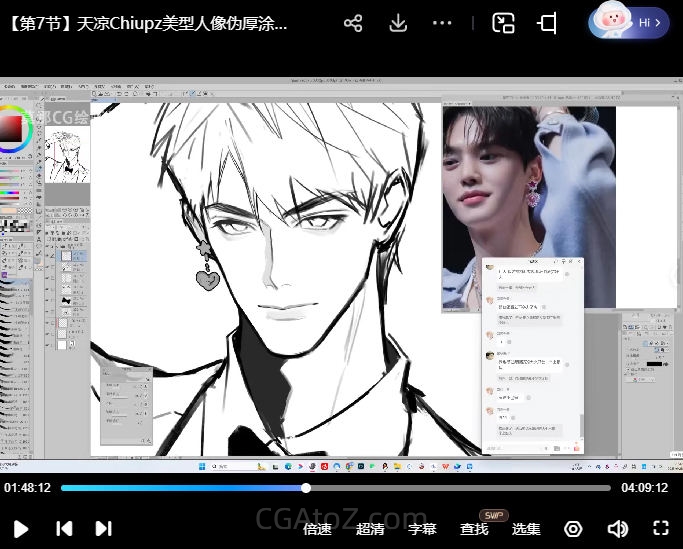Open the 超清 quality selector
Image resolution: width=683 pixels, height=549 pixels.
point(370,529)
